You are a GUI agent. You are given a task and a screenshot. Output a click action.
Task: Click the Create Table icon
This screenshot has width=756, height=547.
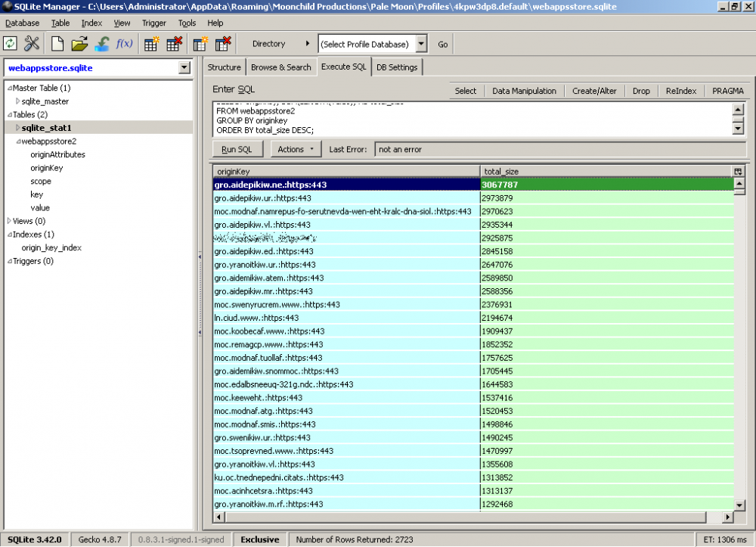tap(151, 44)
